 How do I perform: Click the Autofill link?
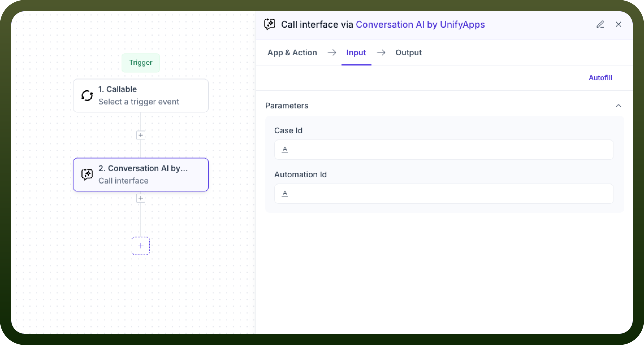tap(600, 78)
